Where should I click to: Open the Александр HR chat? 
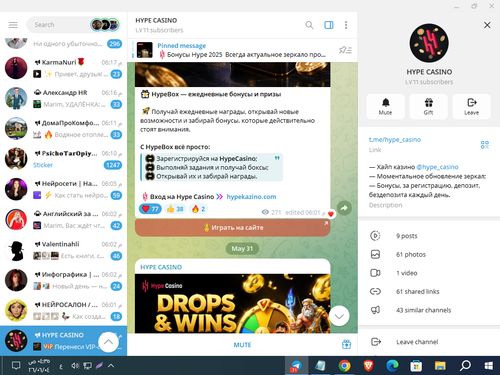pos(63,98)
